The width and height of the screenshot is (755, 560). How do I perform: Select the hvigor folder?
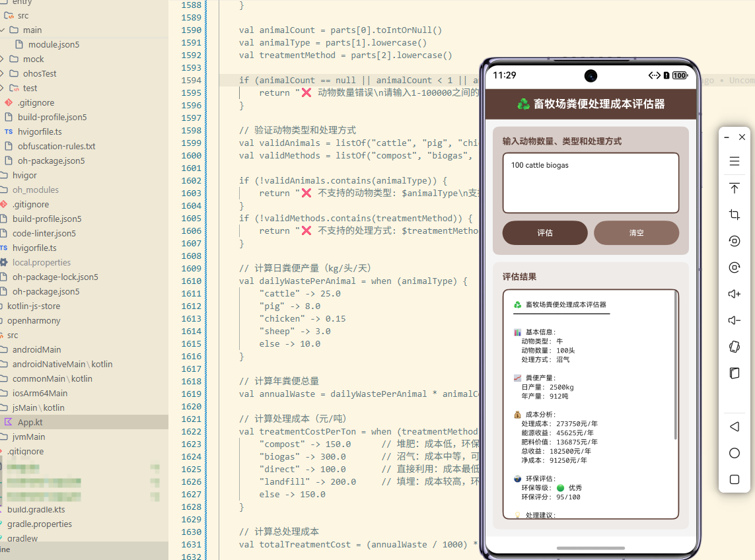click(x=24, y=175)
